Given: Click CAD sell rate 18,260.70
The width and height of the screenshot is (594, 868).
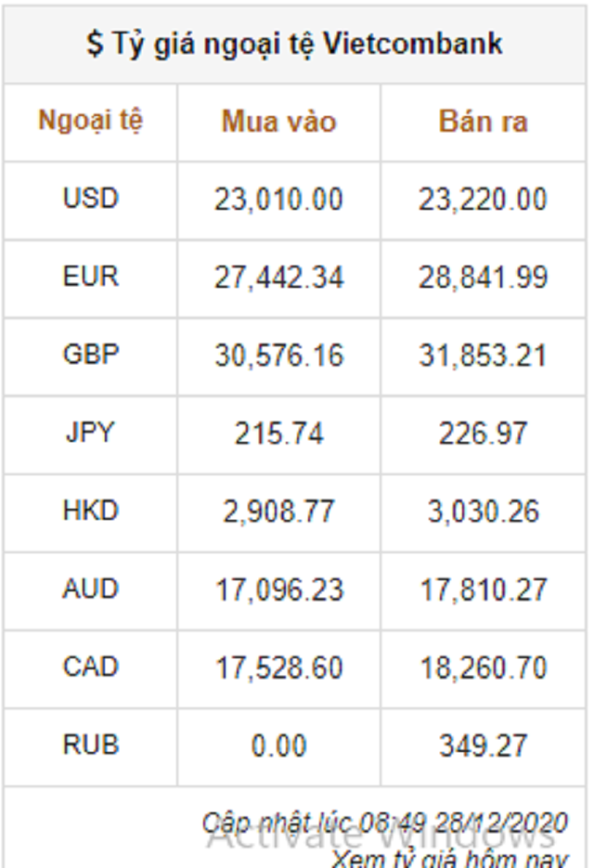Looking at the screenshot, I should point(483,667).
